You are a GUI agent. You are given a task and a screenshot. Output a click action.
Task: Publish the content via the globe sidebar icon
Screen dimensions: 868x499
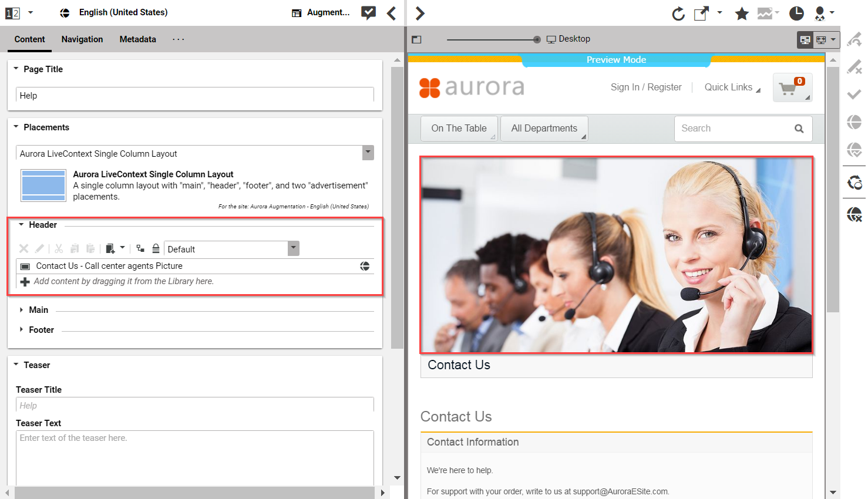[x=854, y=122]
